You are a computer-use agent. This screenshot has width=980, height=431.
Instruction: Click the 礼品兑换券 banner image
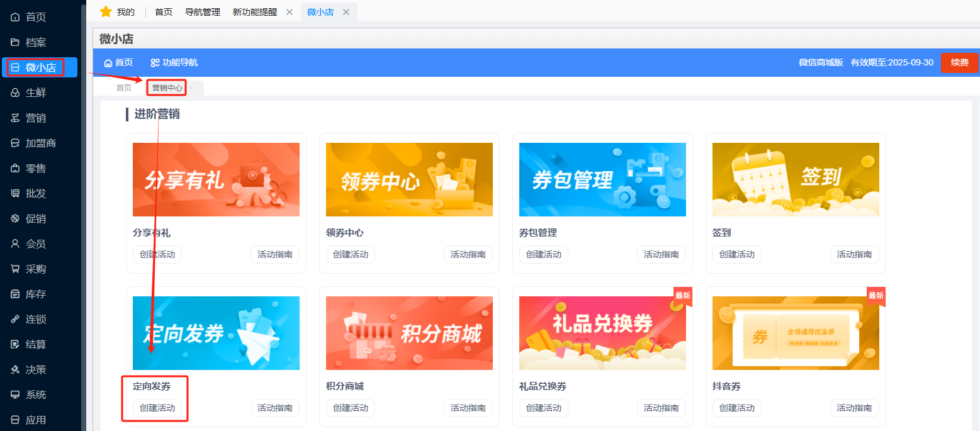click(x=602, y=333)
